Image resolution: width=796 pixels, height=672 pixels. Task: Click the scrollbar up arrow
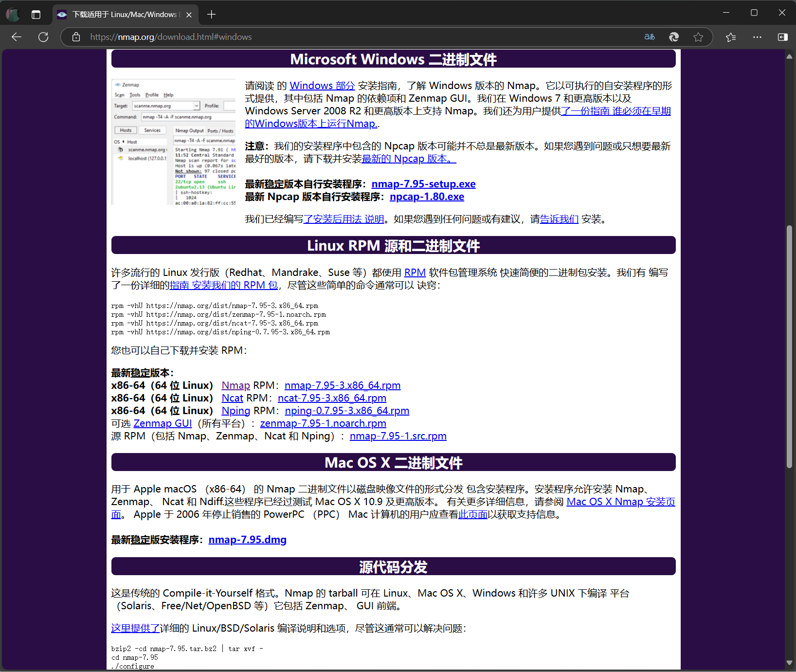point(789,56)
